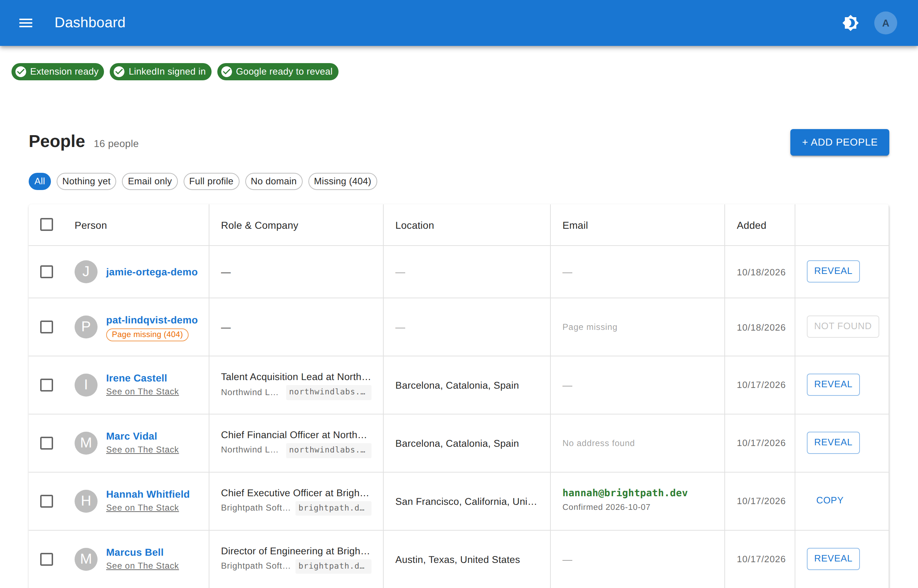The width and height of the screenshot is (918, 588).
Task: Filter by Full profile
Action: click(x=211, y=181)
